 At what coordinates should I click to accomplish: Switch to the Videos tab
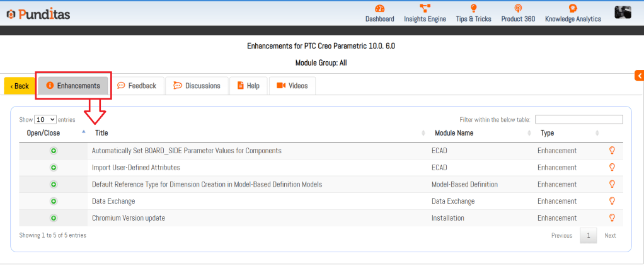tap(292, 86)
